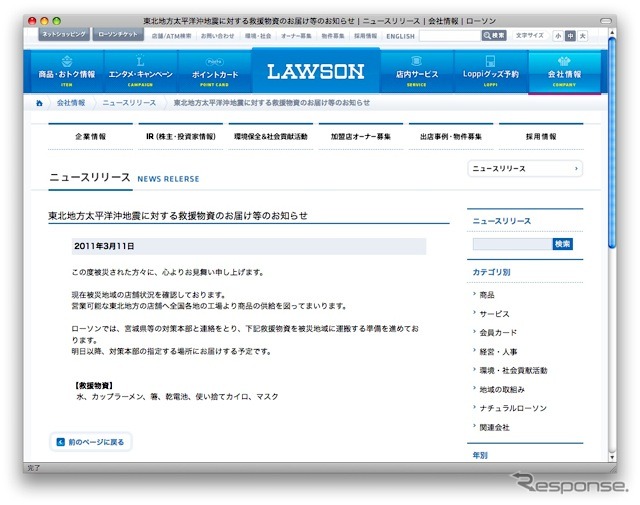The image size is (640, 505).
Task: Set text size to large (大)
Action: [582, 36]
